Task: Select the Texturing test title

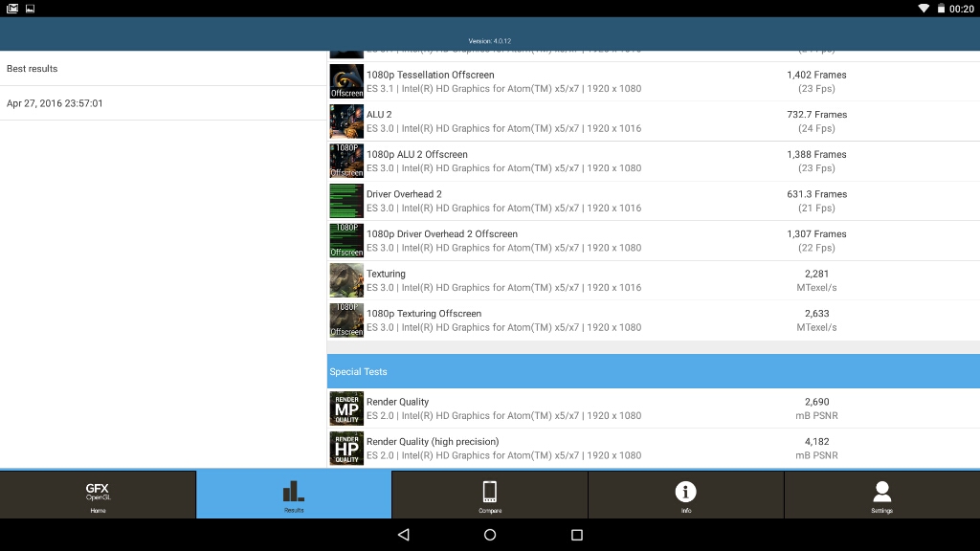Action: click(386, 274)
